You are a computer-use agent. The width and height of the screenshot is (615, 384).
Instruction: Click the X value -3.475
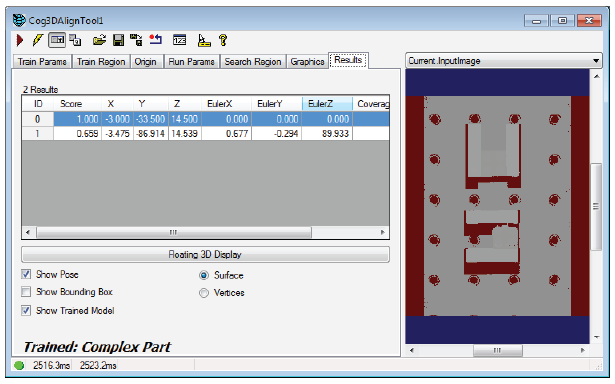117,134
